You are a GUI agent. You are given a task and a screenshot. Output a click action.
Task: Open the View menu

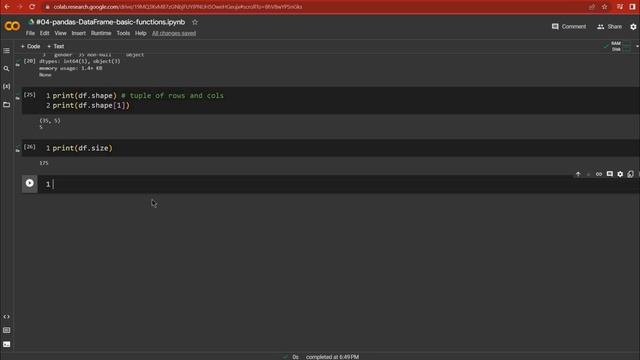(60, 33)
